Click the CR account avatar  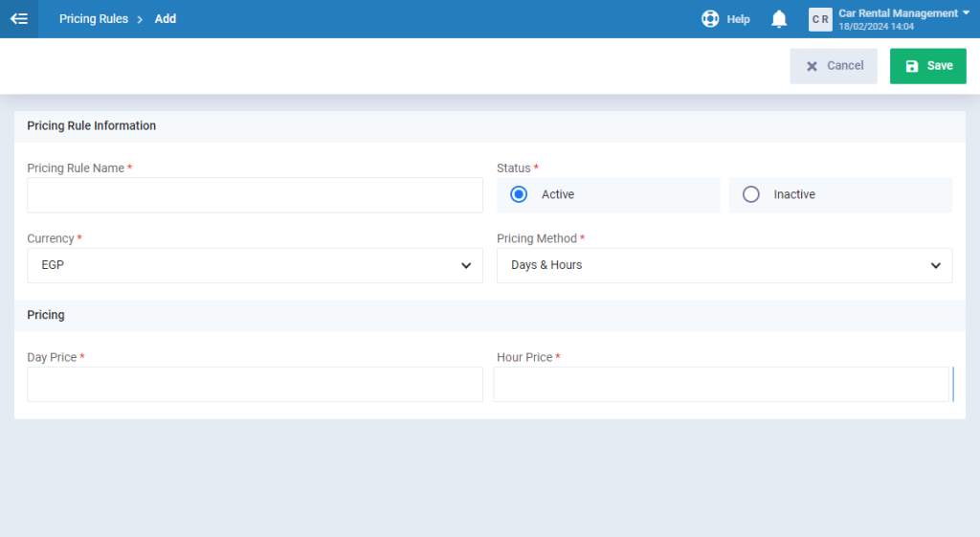[x=820, y=19]
